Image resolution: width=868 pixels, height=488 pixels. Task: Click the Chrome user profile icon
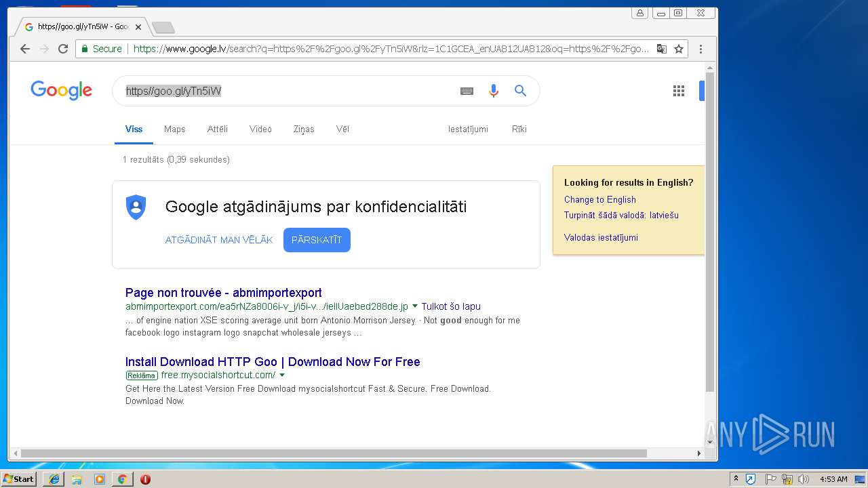tap(639, 13)
